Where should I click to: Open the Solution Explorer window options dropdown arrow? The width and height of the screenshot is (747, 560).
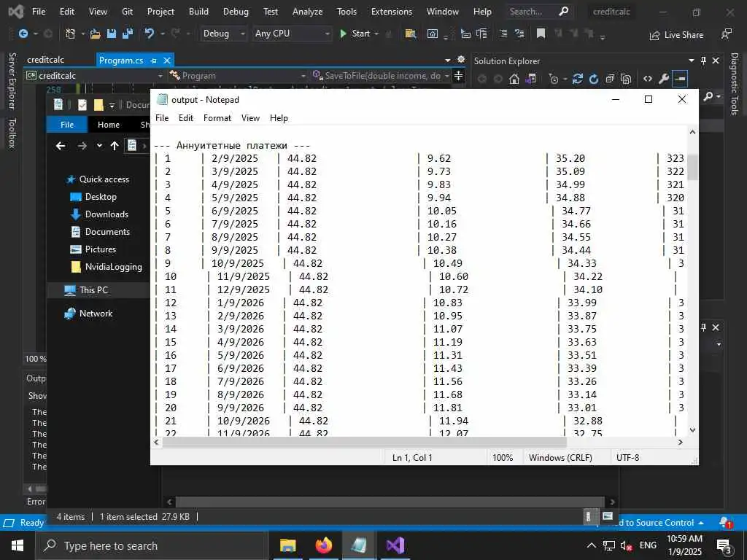tap(692, 61)
